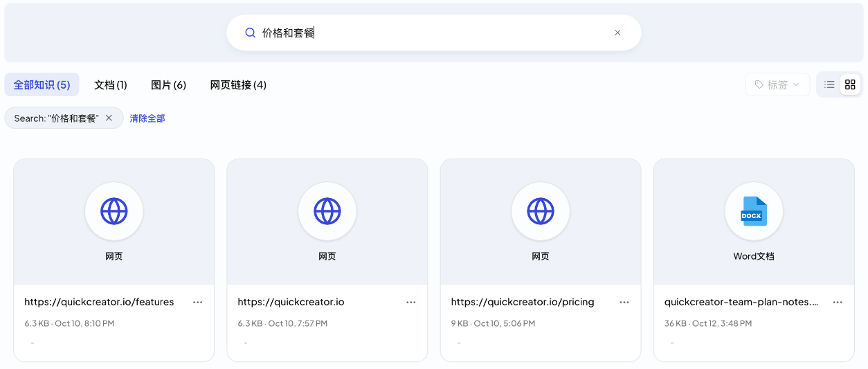868x369 pixels.
Task: Switch to the 全部知识 (5) tab
Action: click(42, 84)
